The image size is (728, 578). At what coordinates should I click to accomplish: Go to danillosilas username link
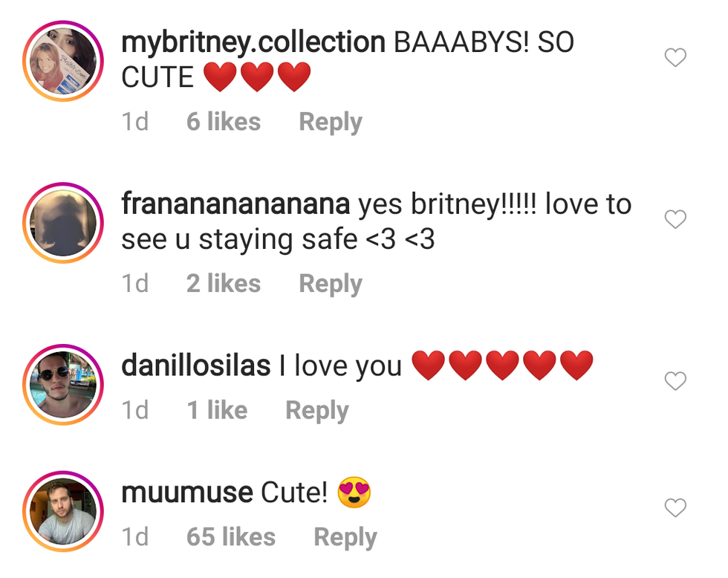pyautogui.click(x=195, y=366)
